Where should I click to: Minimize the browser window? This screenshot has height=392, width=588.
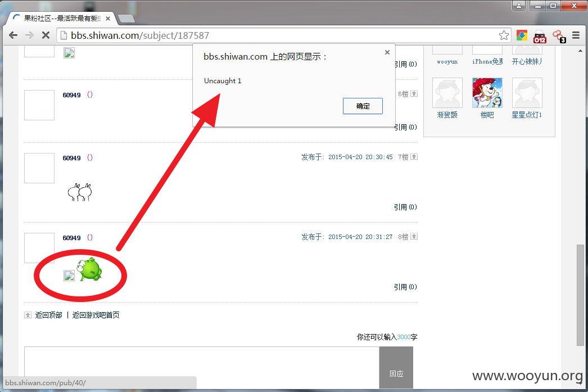point(538,6)
